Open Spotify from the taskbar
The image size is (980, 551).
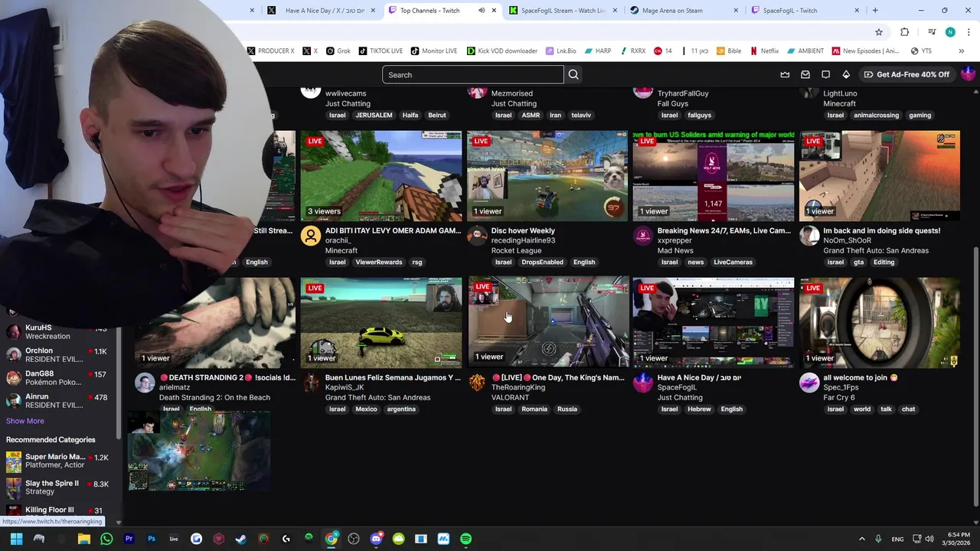[x=465, y=539]
